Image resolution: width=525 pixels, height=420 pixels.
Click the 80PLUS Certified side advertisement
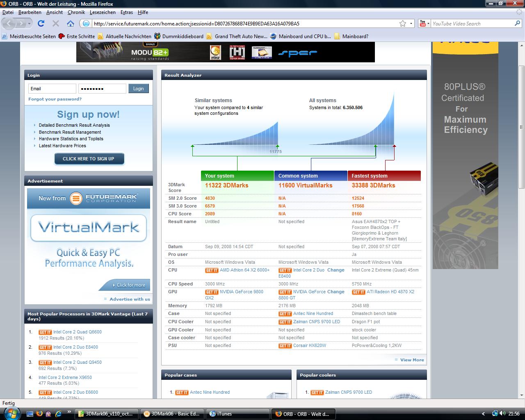[466, 156]
